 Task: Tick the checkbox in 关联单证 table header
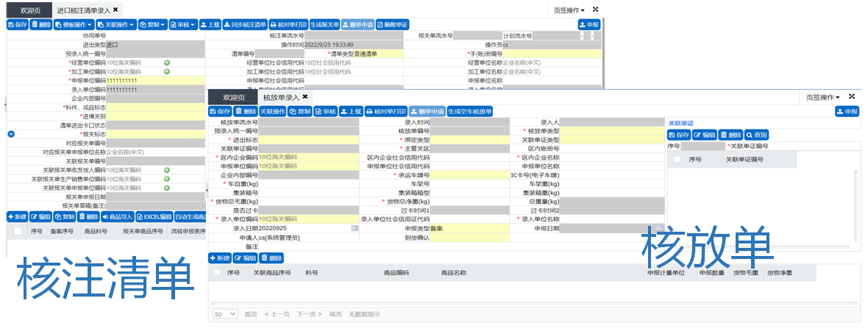(677, 160)
